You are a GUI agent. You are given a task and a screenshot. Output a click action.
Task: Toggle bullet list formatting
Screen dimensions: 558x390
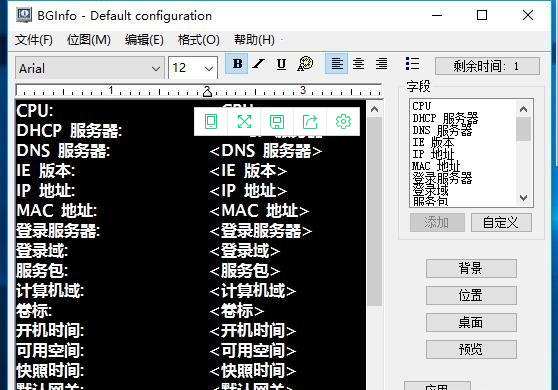point(412,64)
